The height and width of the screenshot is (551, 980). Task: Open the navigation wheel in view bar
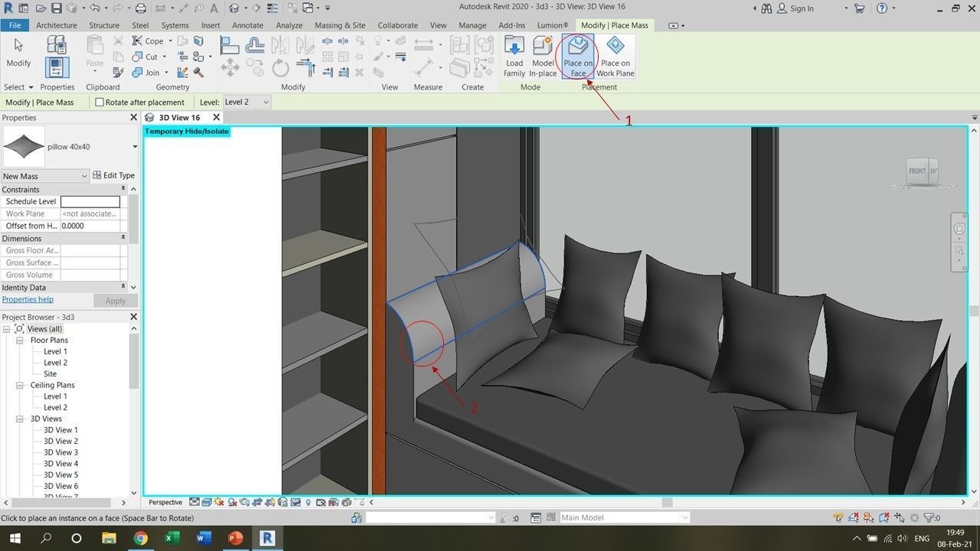pos(959,229)
